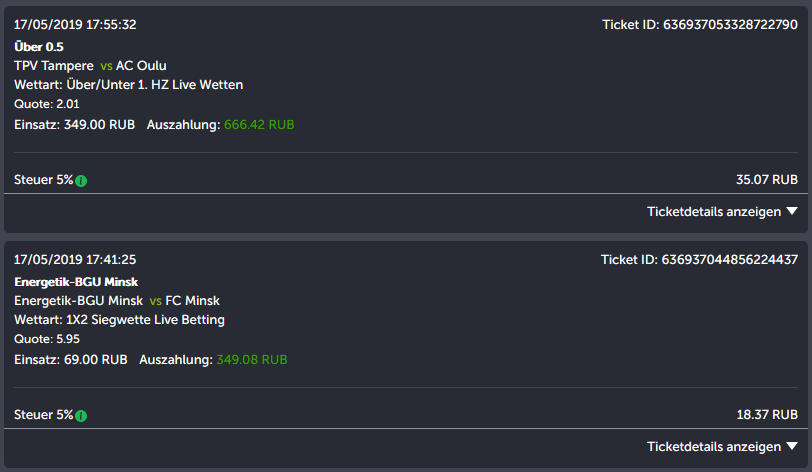Click the green 349.08 RUB payout amount
812x472 pixels.
[x=252, y=359]
